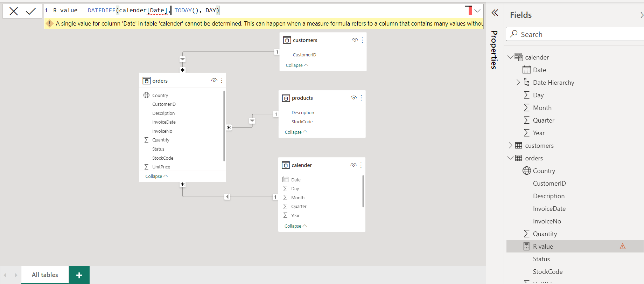The image size is (644, 284).
Task: Cancel the formula with the X icon
Action: pyautogui.click(x=14, y=11)
